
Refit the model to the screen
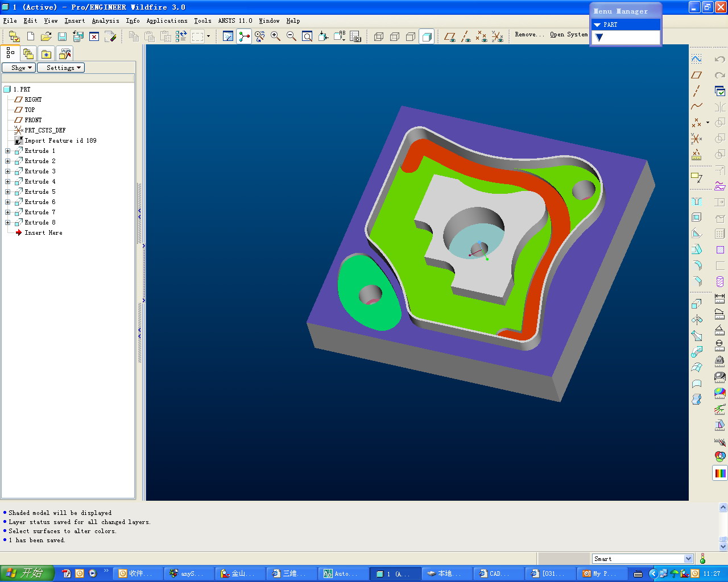click(x=307, y=36)
